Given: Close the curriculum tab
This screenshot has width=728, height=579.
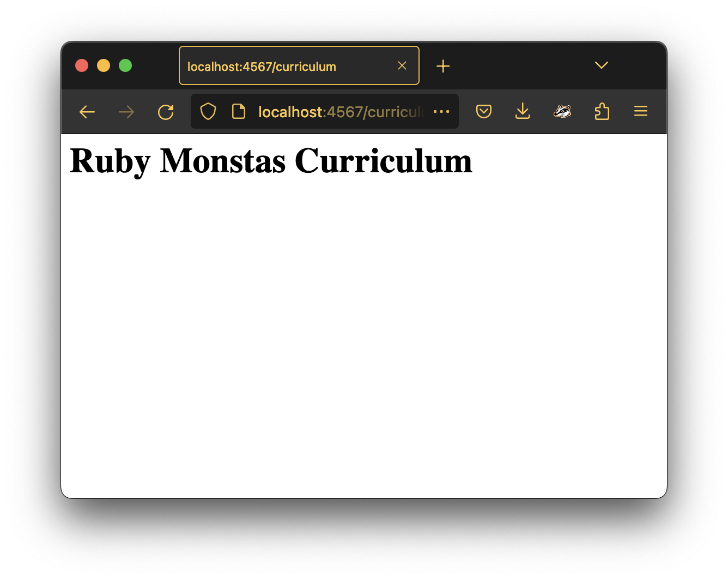Looking at the screenshot, I should pyautogui.click(x=402, y=65).
